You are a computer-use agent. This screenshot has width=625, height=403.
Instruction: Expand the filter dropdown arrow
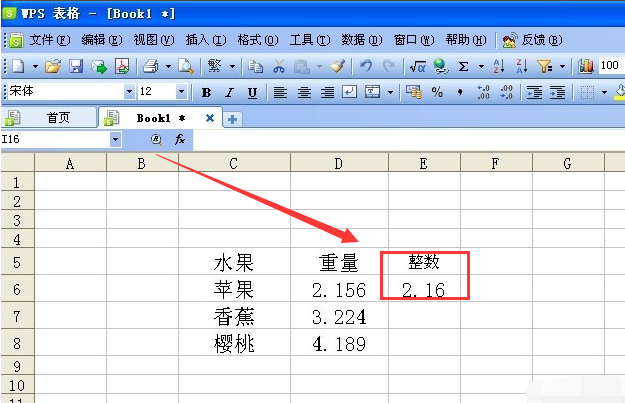(x=562, y=66)
